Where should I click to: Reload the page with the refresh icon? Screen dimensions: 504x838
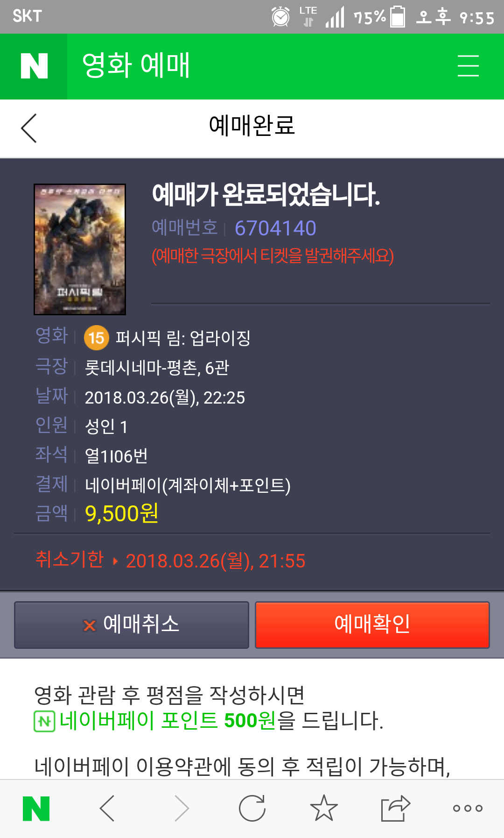point(252,808)
